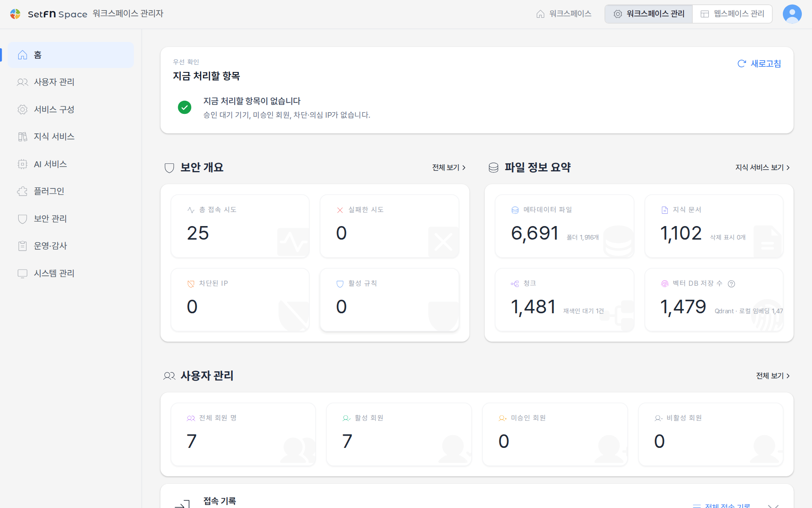Select 홈 in the sidebar
Screen dimensions: 812x508
coord(71,55)
